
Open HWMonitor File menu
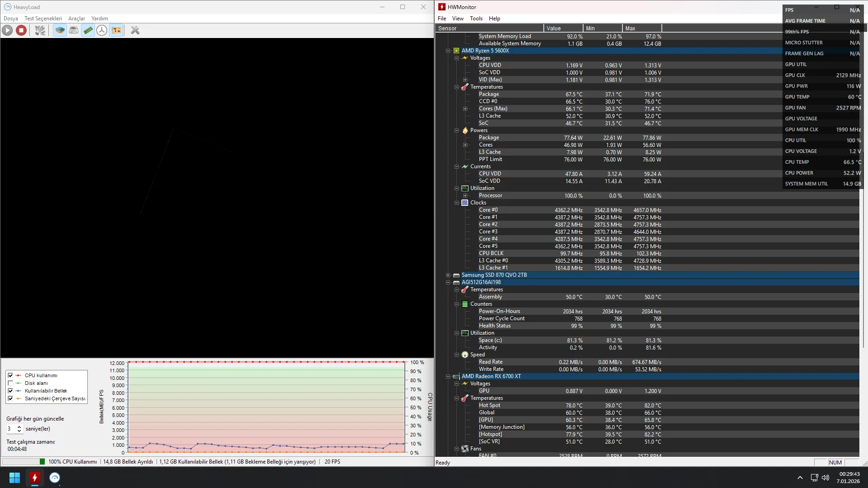point(442,19)
